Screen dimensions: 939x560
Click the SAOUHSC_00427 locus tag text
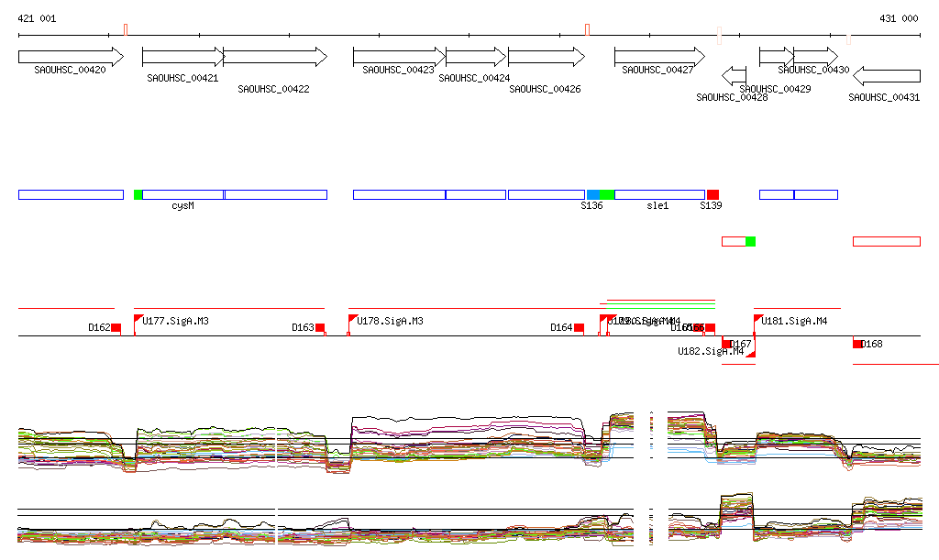tap(657, 70)
